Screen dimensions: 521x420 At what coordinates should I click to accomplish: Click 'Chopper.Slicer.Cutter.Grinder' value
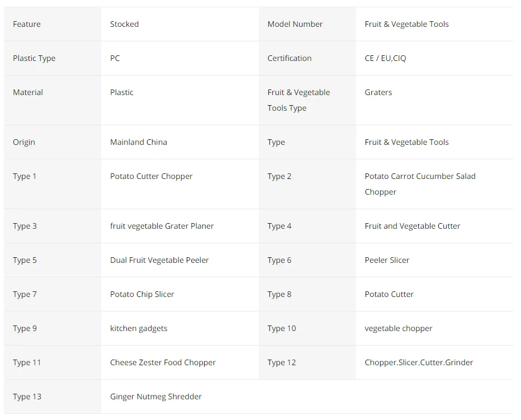click(x=419, y=362)
